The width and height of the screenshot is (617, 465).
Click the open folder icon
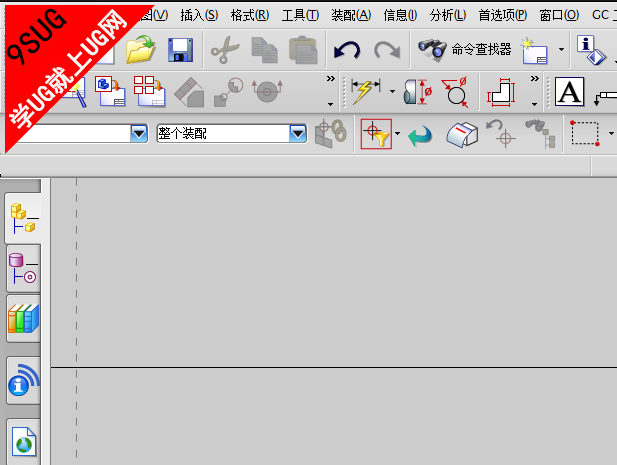click(140, 50)
